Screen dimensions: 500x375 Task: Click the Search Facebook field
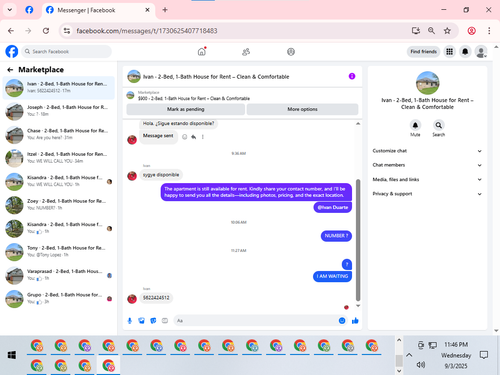(67, 52)
